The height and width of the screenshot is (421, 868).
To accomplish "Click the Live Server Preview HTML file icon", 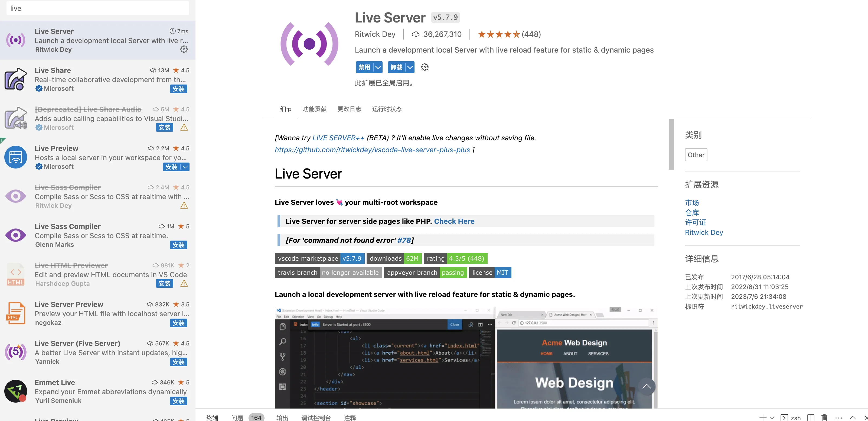I will [x=15, y=313].
